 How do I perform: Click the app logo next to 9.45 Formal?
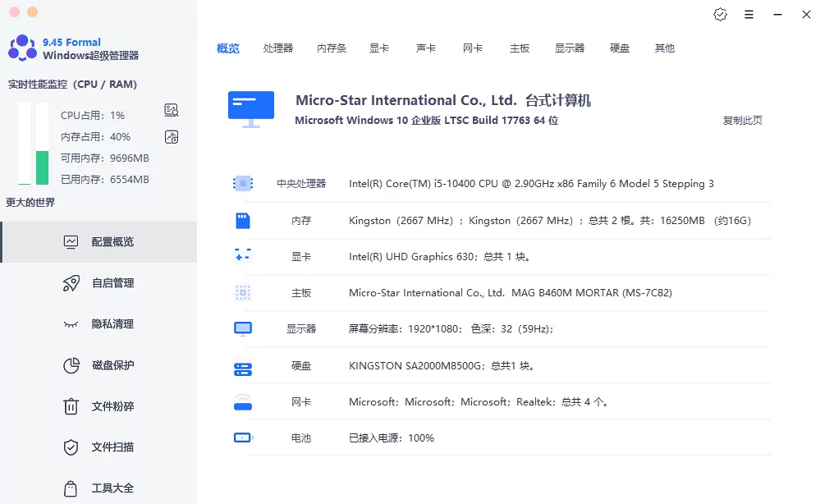point(21,48)
